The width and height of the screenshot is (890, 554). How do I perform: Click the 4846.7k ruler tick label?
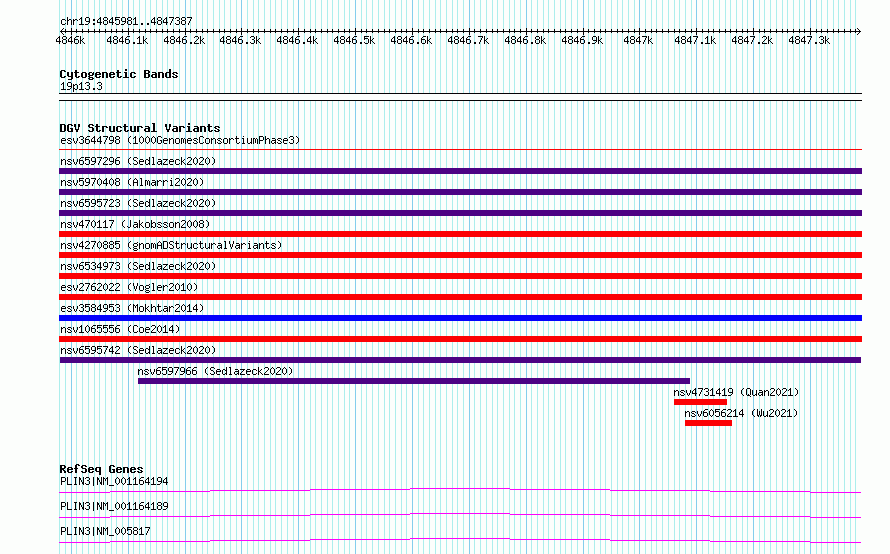[x=468, y=40]
